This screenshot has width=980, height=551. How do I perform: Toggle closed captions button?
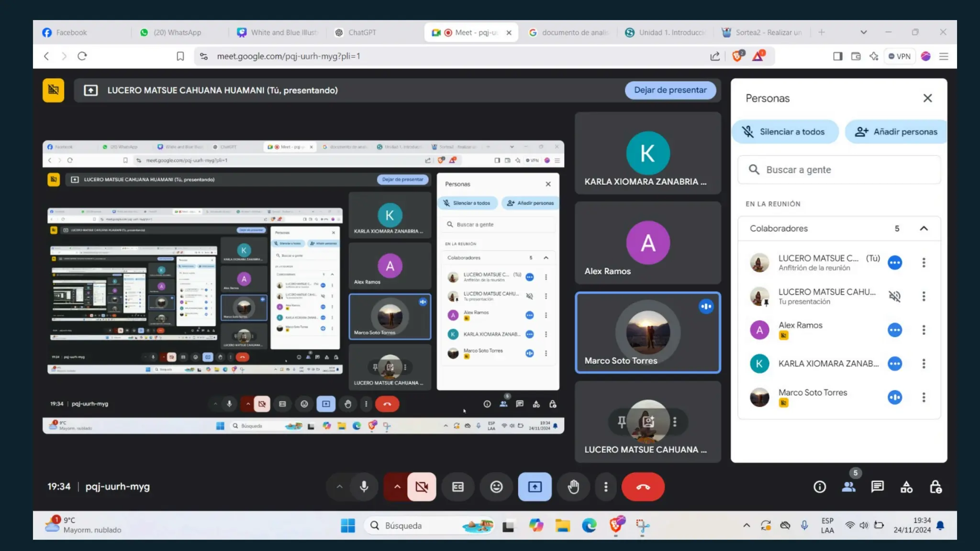[458, 487]
